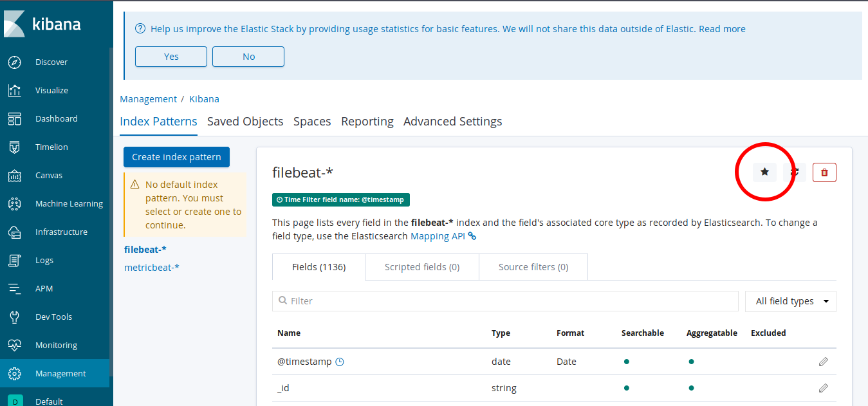Switch to the Source filters tab

(x=533, y=266)
